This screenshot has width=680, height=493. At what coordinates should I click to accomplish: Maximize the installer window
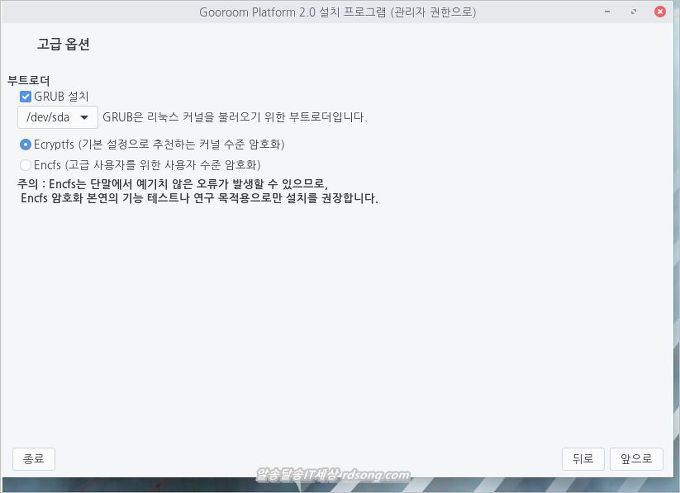click(634, 12)
